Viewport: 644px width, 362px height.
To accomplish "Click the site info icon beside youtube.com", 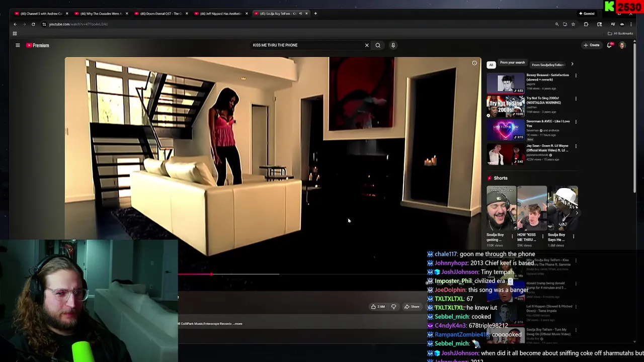I will point(44,24).
